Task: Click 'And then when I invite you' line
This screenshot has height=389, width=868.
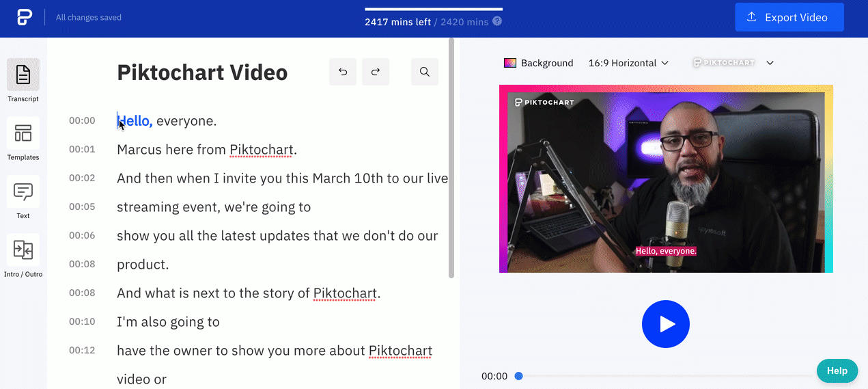Action: click(283, 178)
